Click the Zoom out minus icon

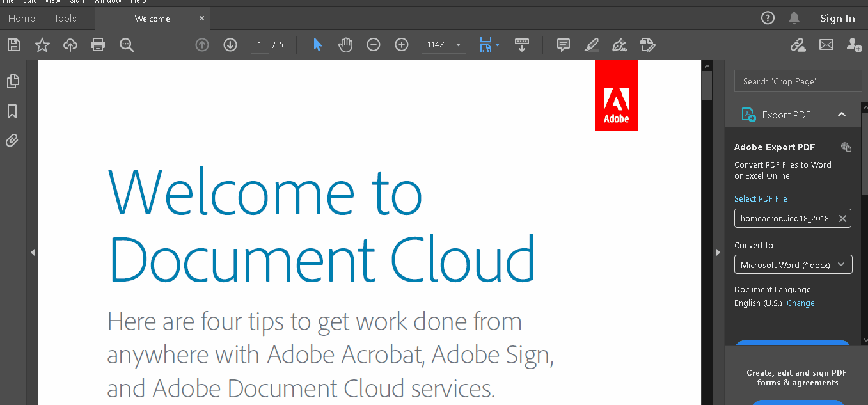point(374,45)
